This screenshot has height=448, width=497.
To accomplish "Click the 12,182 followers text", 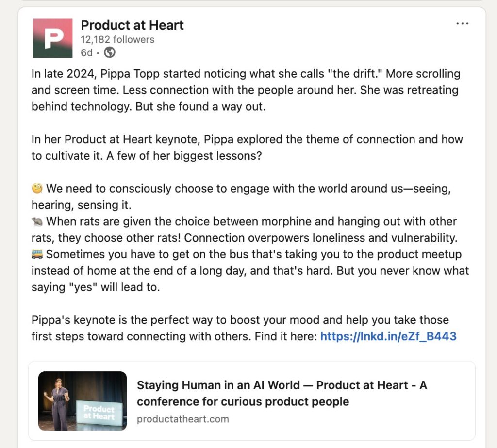I will click(117, 40).
